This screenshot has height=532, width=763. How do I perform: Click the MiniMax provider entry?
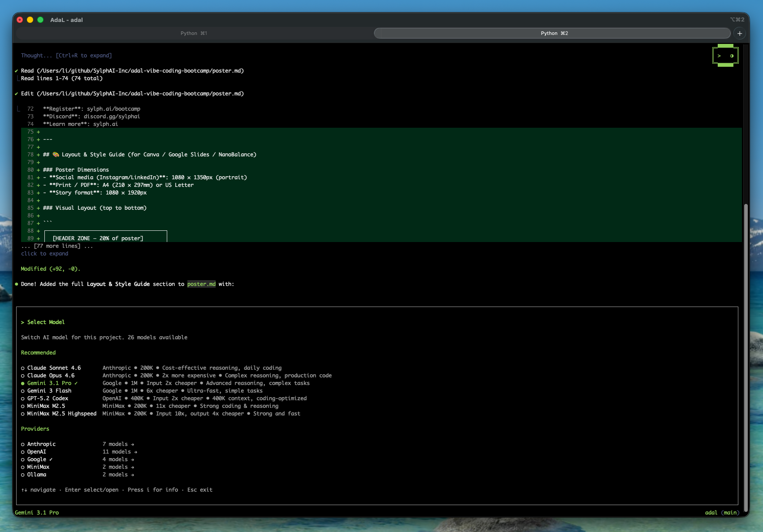click(x=38, y=467)
